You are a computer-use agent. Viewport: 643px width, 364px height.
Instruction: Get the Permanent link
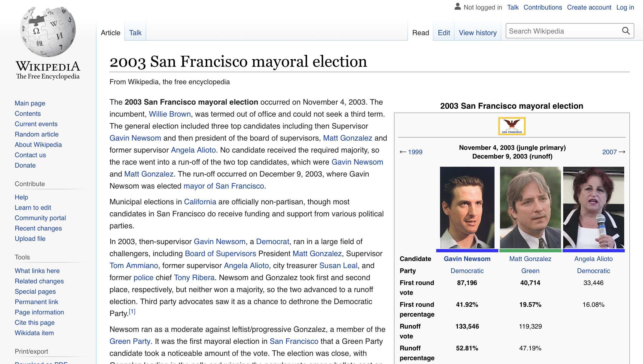point(37,302)
